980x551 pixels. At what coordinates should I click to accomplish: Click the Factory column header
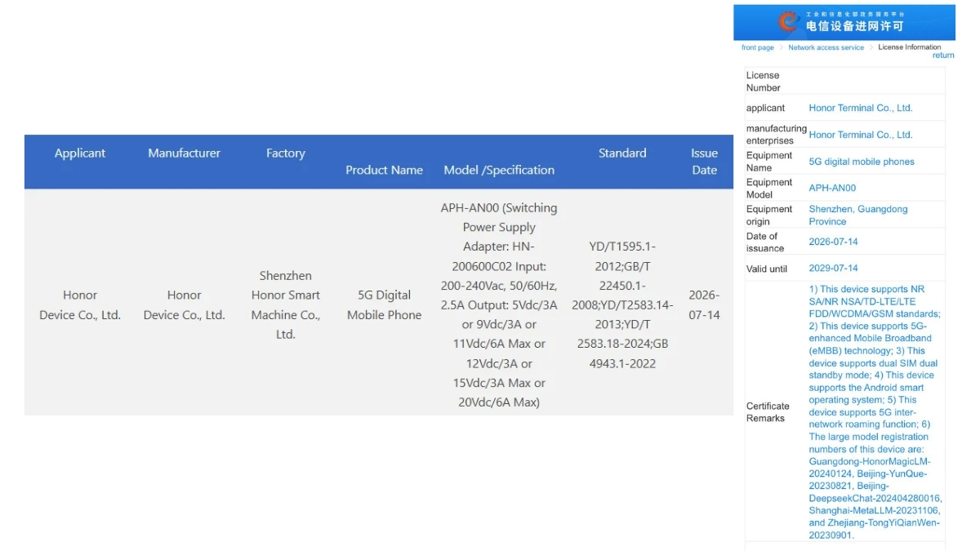(285, 153)
